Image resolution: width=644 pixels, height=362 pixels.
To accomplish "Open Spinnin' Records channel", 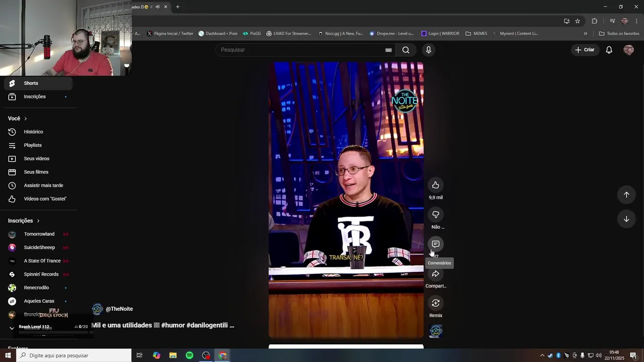I will 38,275.
